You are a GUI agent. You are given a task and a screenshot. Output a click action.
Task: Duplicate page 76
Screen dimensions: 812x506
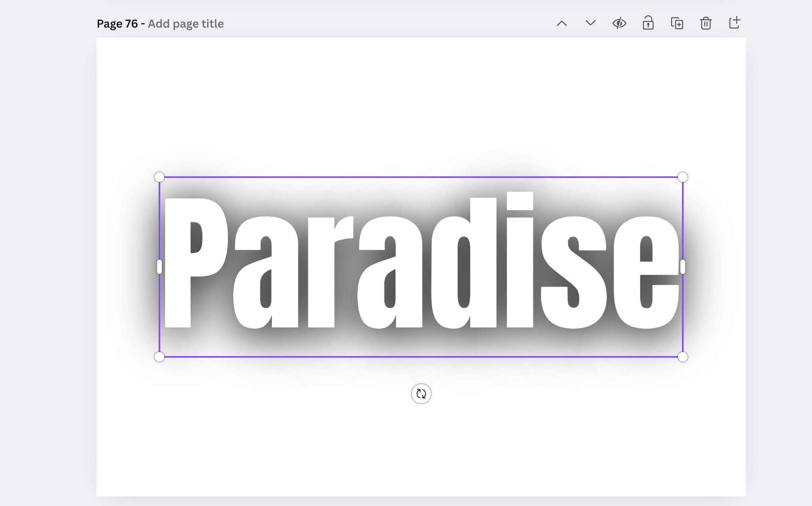pyautogui.click(x=677, y=23)
